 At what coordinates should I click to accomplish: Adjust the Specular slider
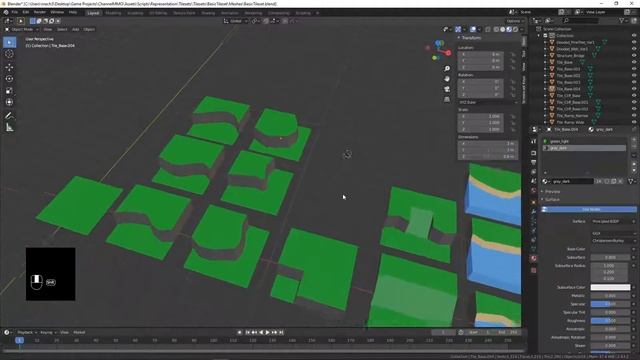[x=610, y=304]
